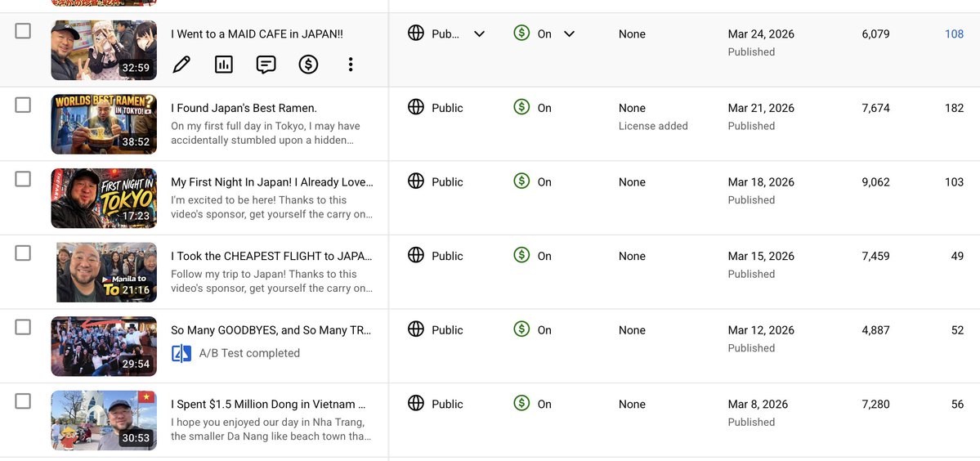Open the First Night in Tokyo thumbnail

pos(104,198)
